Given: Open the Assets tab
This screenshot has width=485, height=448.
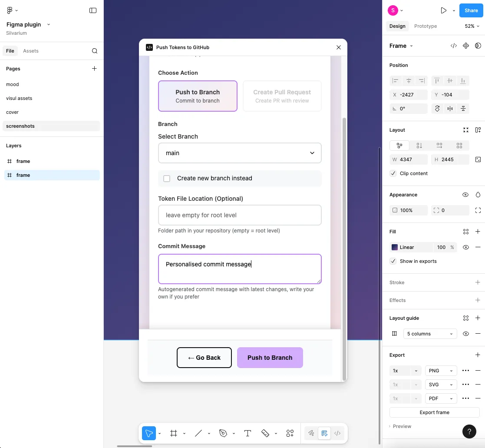Looking at the screenshot, I should pyautogui.click(x=30, y=51).
